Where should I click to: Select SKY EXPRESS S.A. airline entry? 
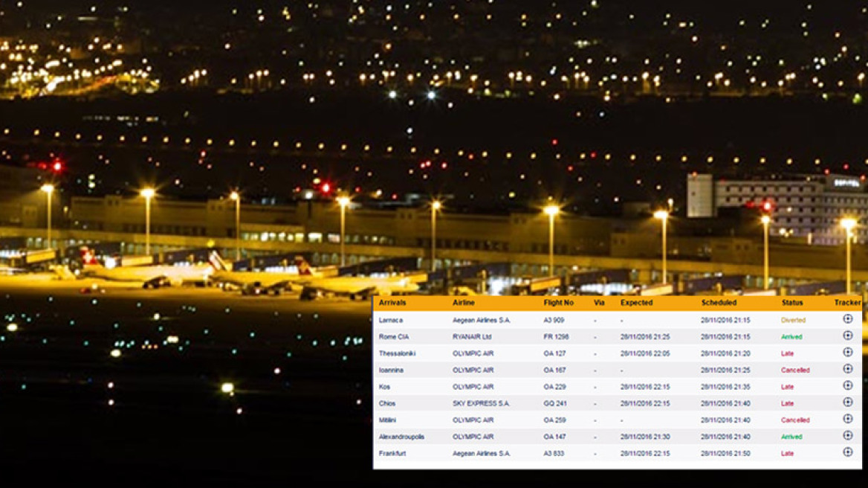point(481,404)
